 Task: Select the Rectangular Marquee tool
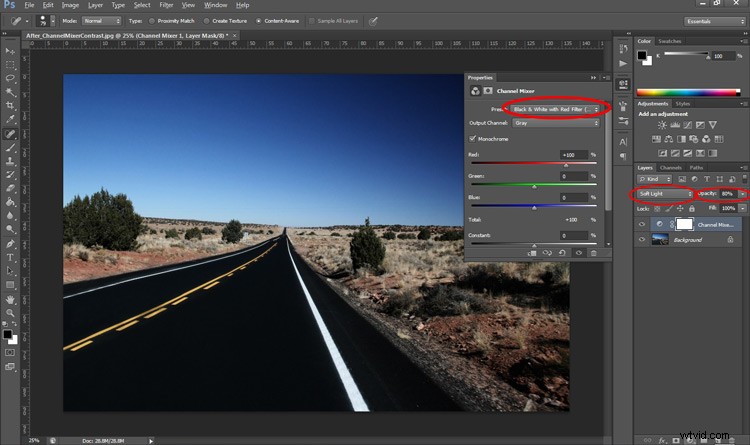(10, 65)
